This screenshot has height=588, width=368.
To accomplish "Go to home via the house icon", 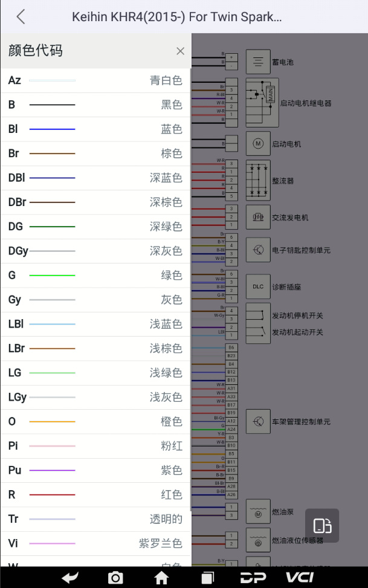I will point(161,578).
